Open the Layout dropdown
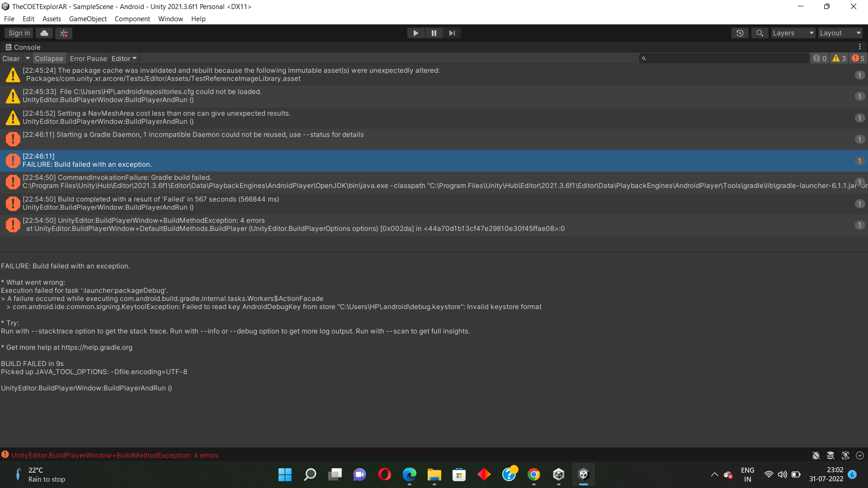Viewport: 868px width, 488px height. (x=840, y=33)
